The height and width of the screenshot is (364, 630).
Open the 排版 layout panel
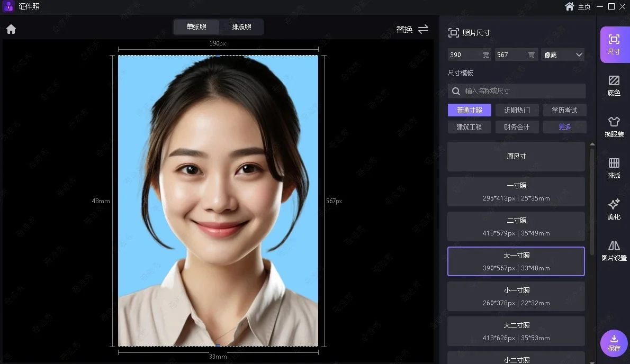click(x=614, y=168)
